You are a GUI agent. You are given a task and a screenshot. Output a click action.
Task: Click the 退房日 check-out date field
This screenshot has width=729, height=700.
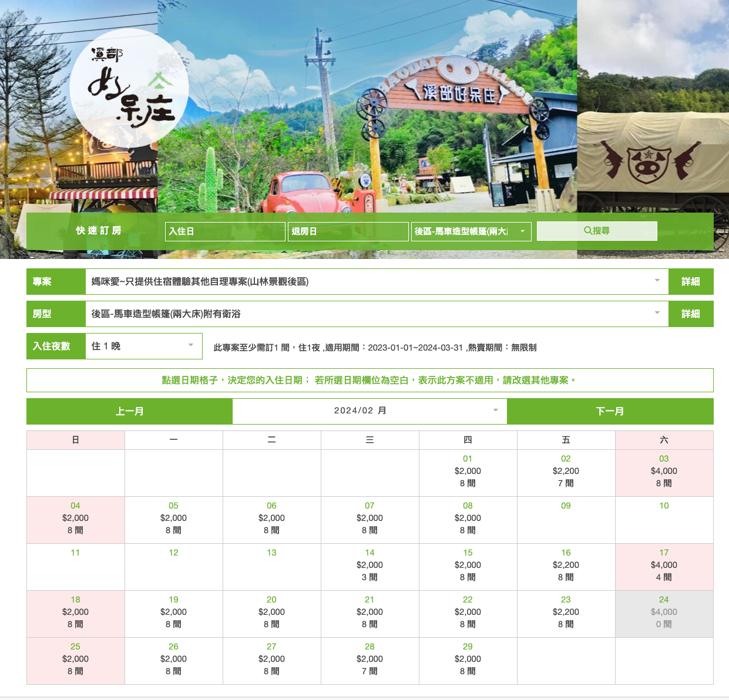click(x=348, y=231)
